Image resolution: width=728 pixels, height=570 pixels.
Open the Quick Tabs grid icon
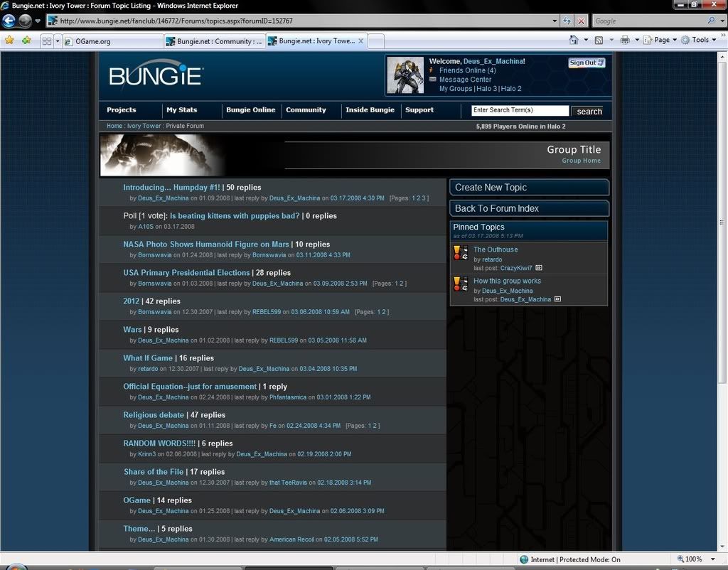point(47,41)
